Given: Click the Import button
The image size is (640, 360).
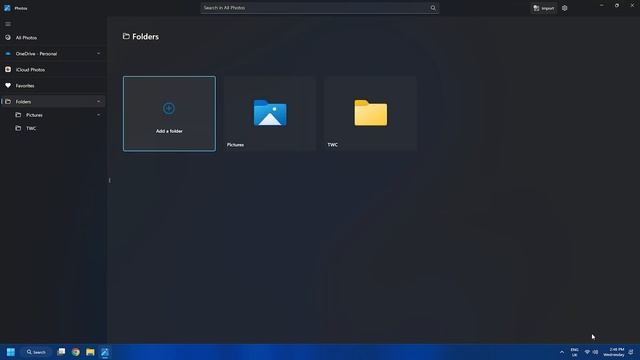Looking at the screenshot, I should pos(544,8).
